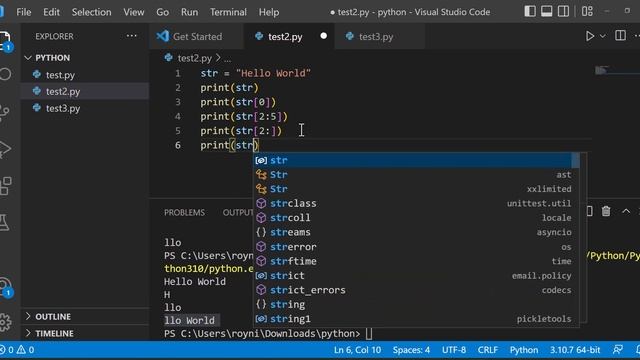Screen dimensions: 640x360
Task: Choose the strict suggestion from email.policy
Action: [x=416, y=276]
